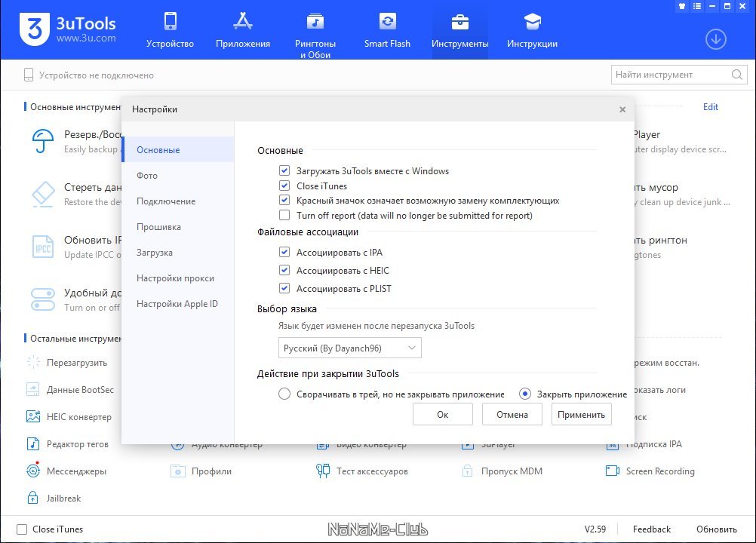Select the Прошивка settings tab
The image size is (756, 543).
click(x=178, y=226)
